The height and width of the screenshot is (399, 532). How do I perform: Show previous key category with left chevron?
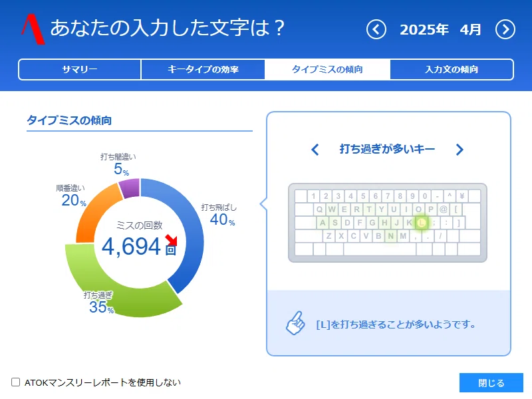point(315,149)
